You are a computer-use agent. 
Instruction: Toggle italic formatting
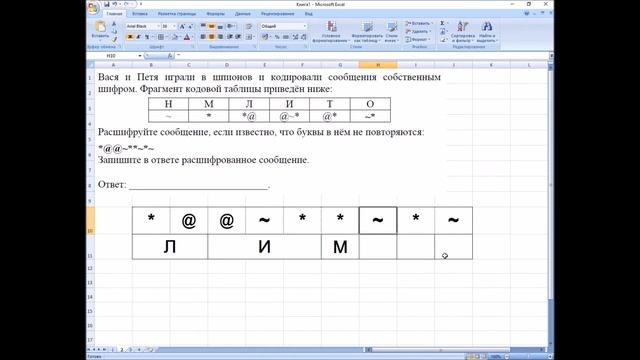139,37
